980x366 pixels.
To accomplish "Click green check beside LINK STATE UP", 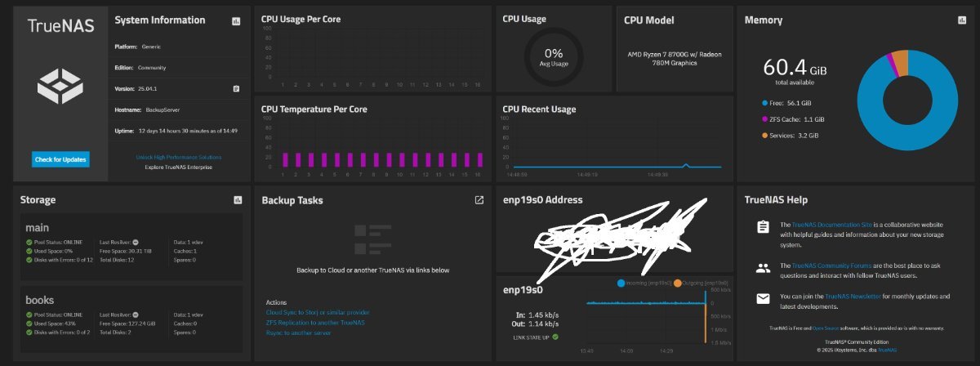I will click(x=555, y=336).
